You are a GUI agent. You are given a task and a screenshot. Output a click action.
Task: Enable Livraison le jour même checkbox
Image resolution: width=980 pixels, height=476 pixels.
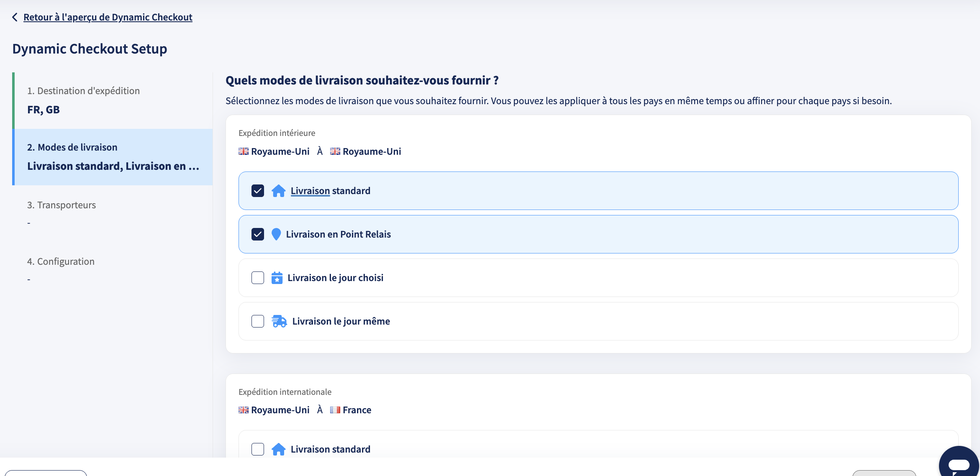(258, 321)
